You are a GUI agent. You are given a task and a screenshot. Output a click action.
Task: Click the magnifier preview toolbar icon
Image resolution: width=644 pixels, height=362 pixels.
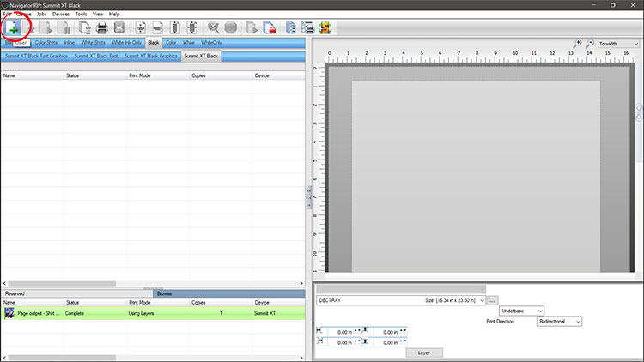pyautogui.click(x=213, y=27)
